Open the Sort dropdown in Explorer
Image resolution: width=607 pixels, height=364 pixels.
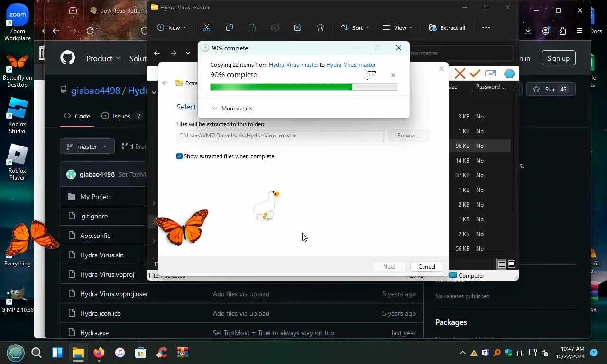pos(355,28)
